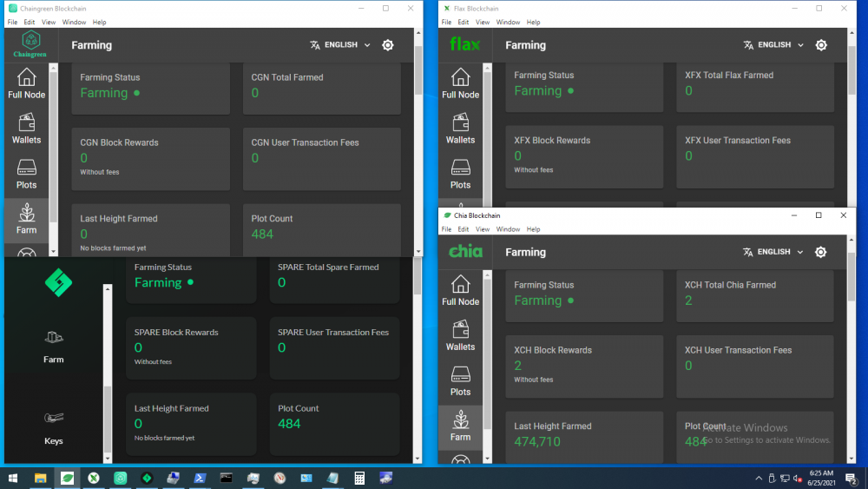Open Calculator from the taskbar

coord(359,478)
